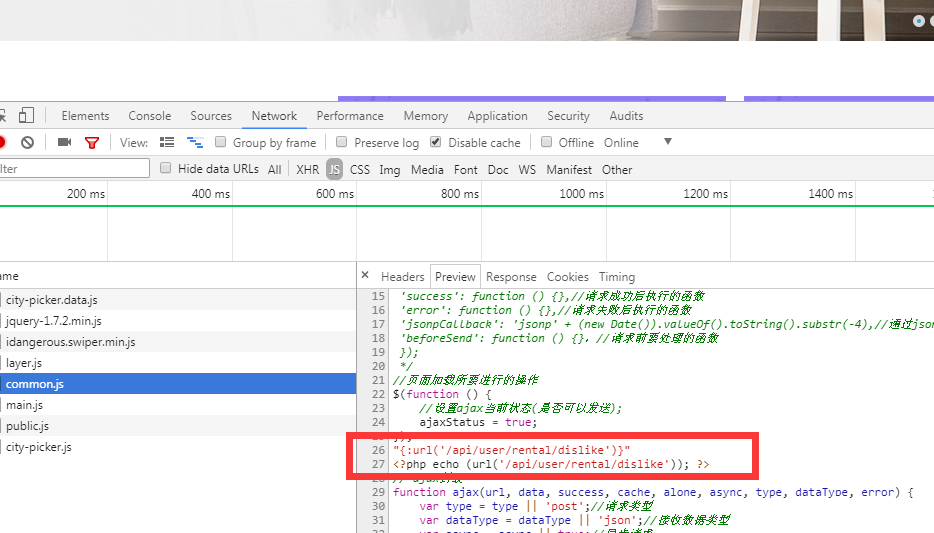This screenshot has height=533, width=934.
Task: Toggle the red filter funnel icon
Action: (92, 143)
